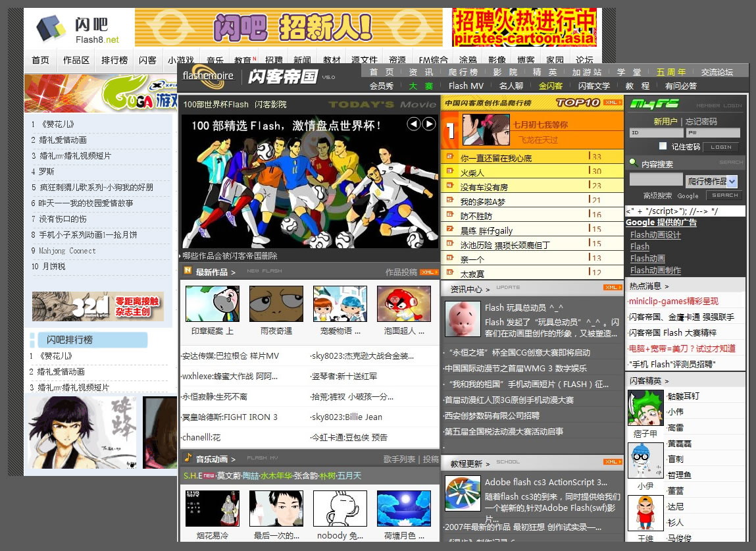Open 荷塘月色 thumbnail
The width and height of the screenshot is (756, 551).
click(404, 509)
